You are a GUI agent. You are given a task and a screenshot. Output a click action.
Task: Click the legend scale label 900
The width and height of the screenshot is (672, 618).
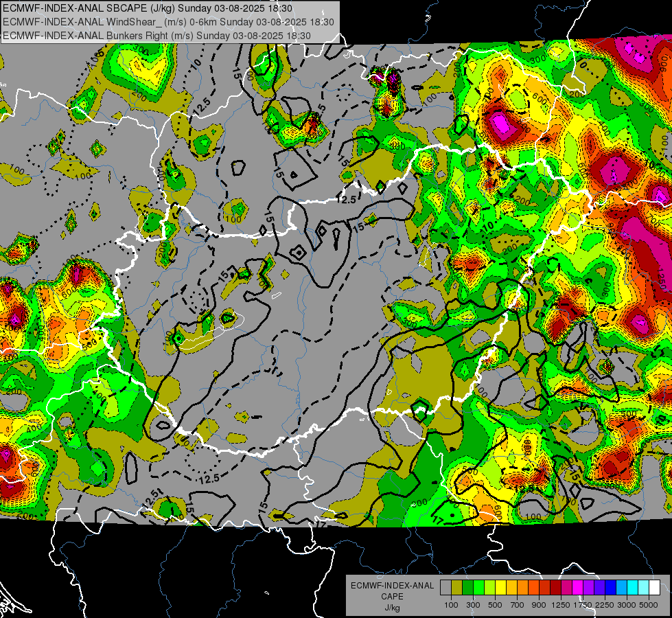539,605
